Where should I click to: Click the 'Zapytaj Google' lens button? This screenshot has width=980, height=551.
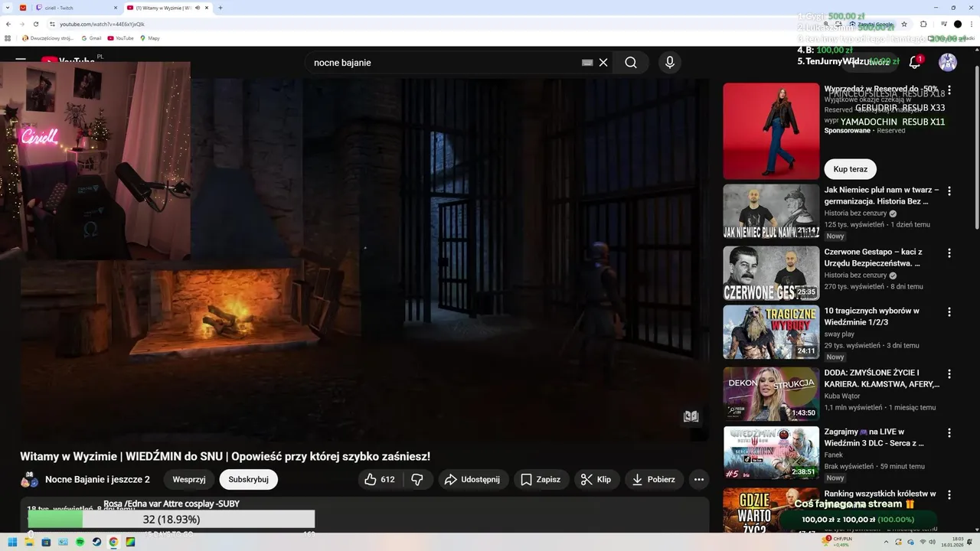click(871, 24)
